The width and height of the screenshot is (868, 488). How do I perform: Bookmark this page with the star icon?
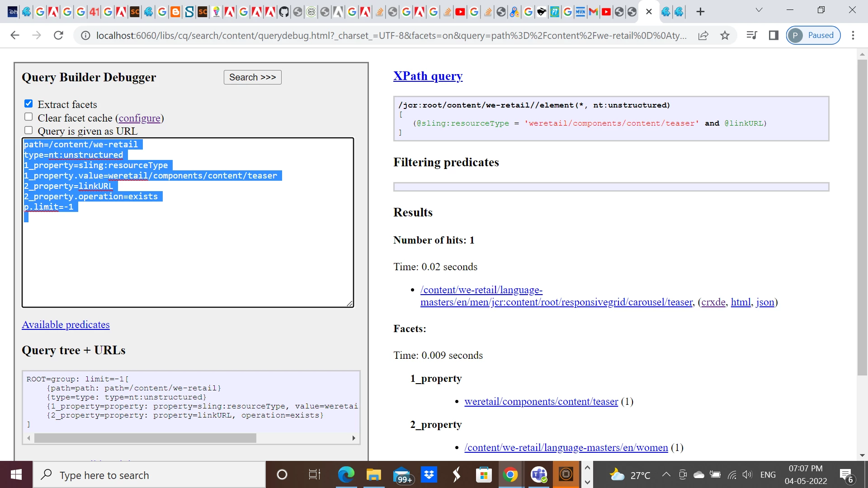(725, 35)
